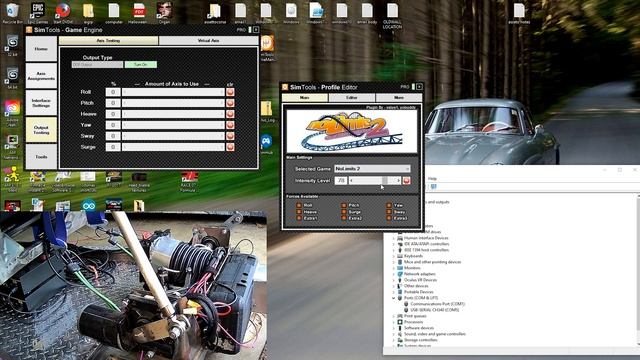Open Interface Settings section
This screenshot has width=640, height=360.
point(41,103)
